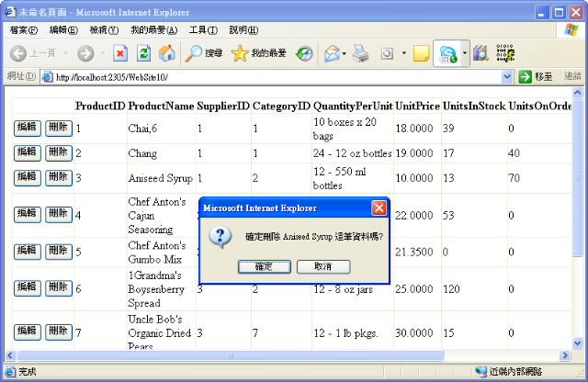
Task: Click the Skype toolbar icon
Action: (x=447, y=54)
